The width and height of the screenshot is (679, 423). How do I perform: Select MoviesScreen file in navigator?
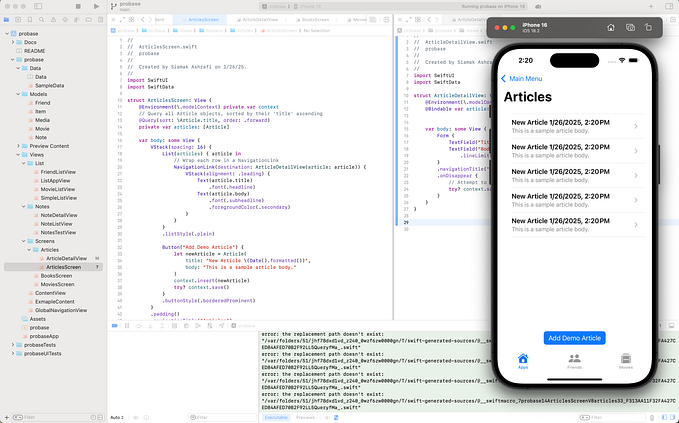click(57, 284)
